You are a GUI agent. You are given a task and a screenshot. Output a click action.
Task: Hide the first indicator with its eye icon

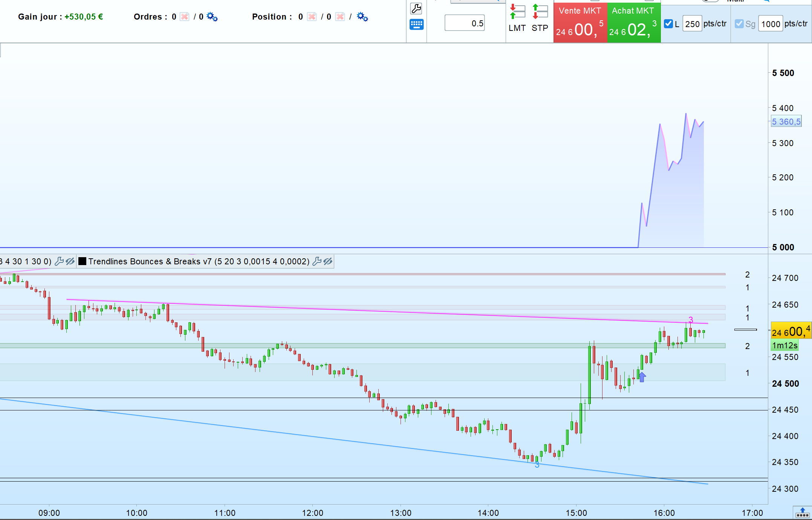click(70, 261)
